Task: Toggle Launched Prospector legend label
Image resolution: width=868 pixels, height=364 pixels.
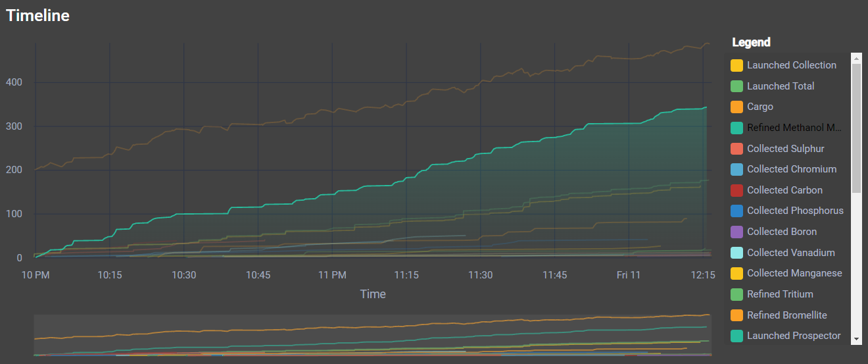Action: coord(794,336)
